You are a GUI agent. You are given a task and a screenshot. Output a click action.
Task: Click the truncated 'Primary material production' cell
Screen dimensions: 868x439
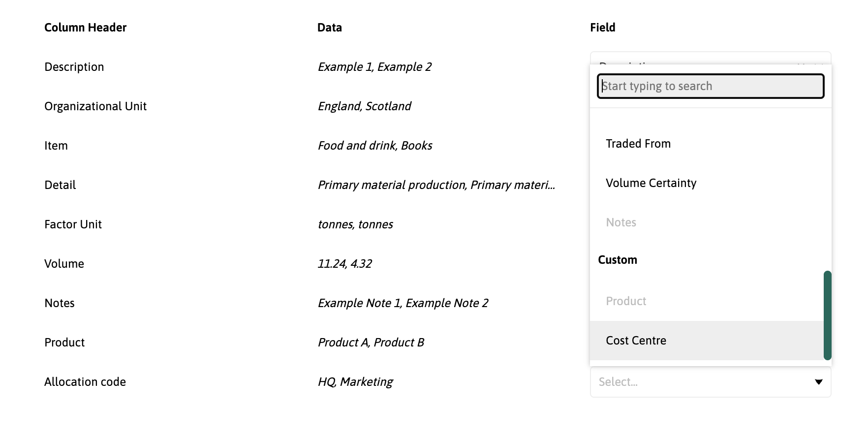(x=436, y=185)
